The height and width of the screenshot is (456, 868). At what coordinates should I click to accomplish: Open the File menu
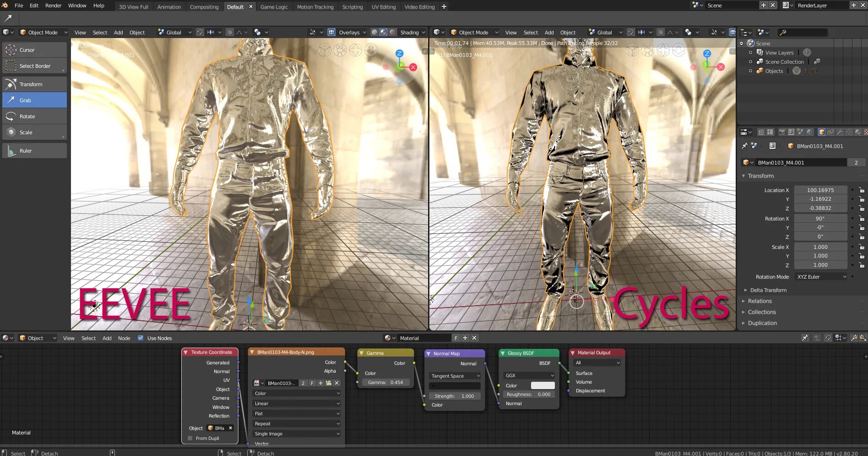coord(19,5)
